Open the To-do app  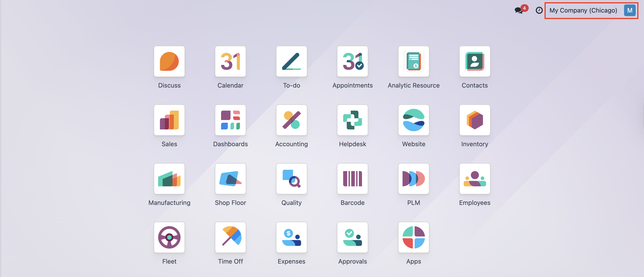291,62
